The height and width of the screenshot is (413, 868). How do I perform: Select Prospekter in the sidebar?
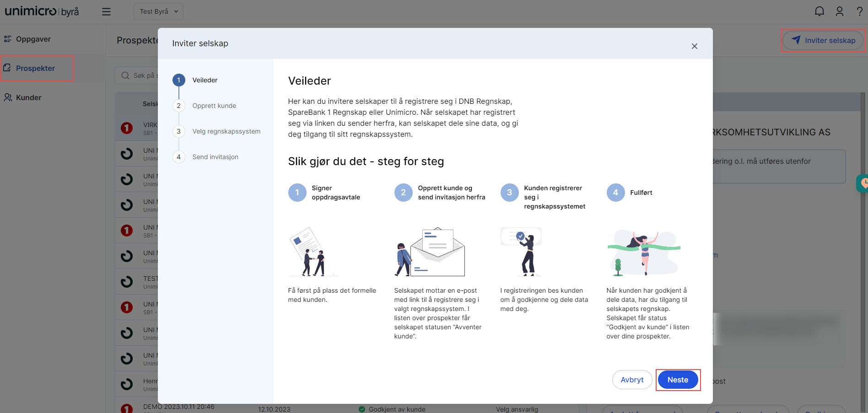tap(35, 68)
